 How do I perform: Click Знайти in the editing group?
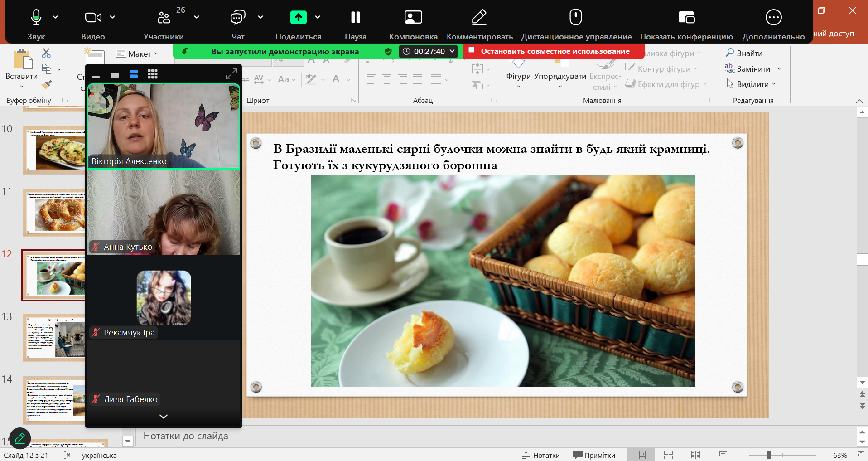[744, 53]
